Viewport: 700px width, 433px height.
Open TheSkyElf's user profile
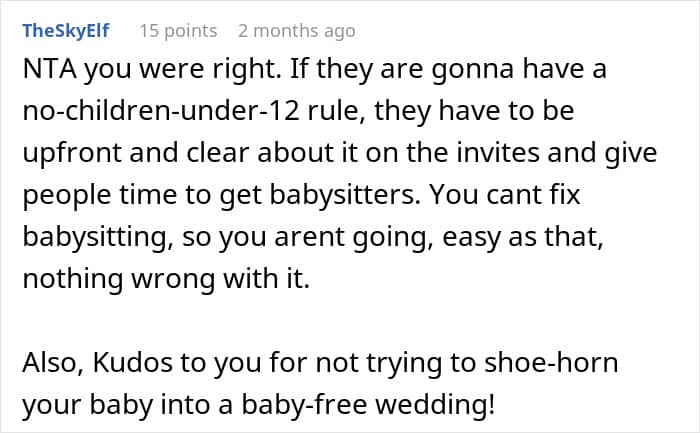point(66,31)
